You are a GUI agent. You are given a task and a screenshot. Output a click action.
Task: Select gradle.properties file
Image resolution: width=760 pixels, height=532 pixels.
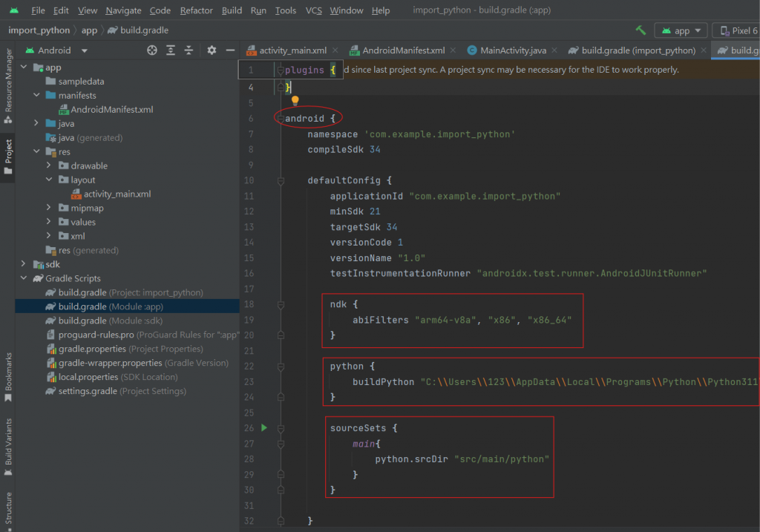click(x=124, y=349)
